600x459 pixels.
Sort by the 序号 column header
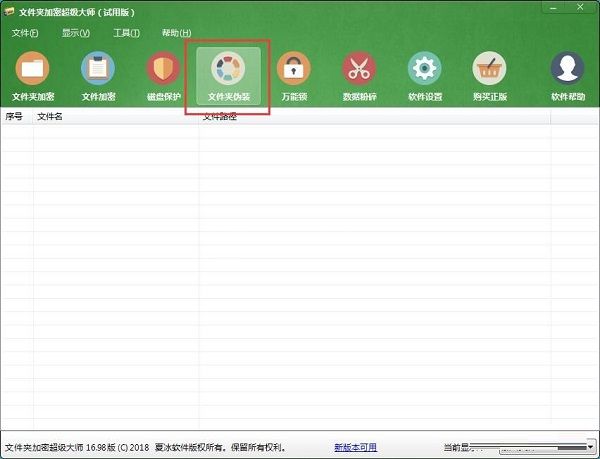tap(17, 117)
